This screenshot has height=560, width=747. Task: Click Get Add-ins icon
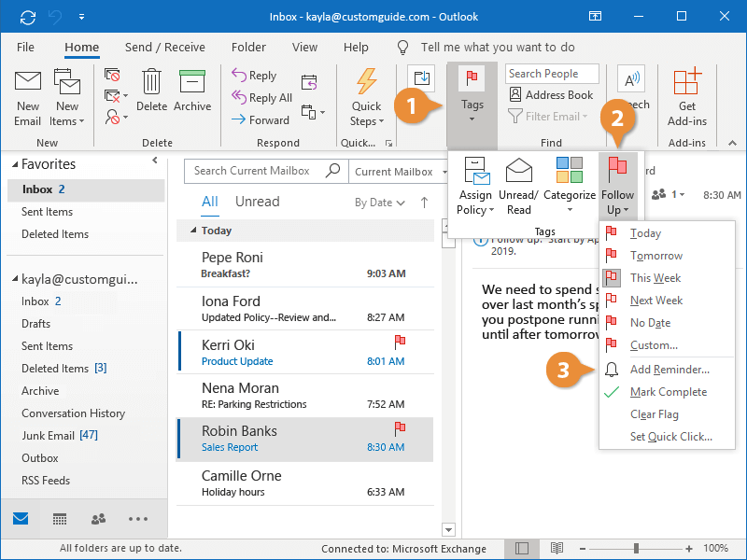coord(687,98)
